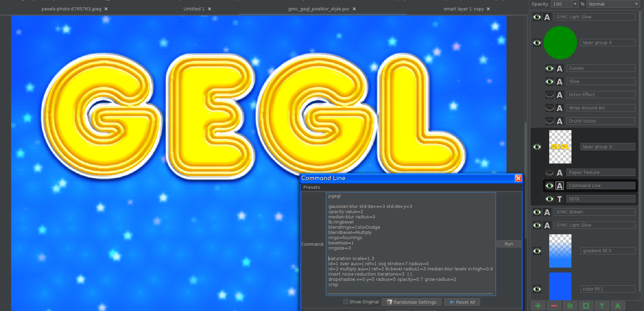Close the gmic_gegl_pixelitor_style.pxc tab
This screenshot has width=644, height=311.
[x=354, y=9]
